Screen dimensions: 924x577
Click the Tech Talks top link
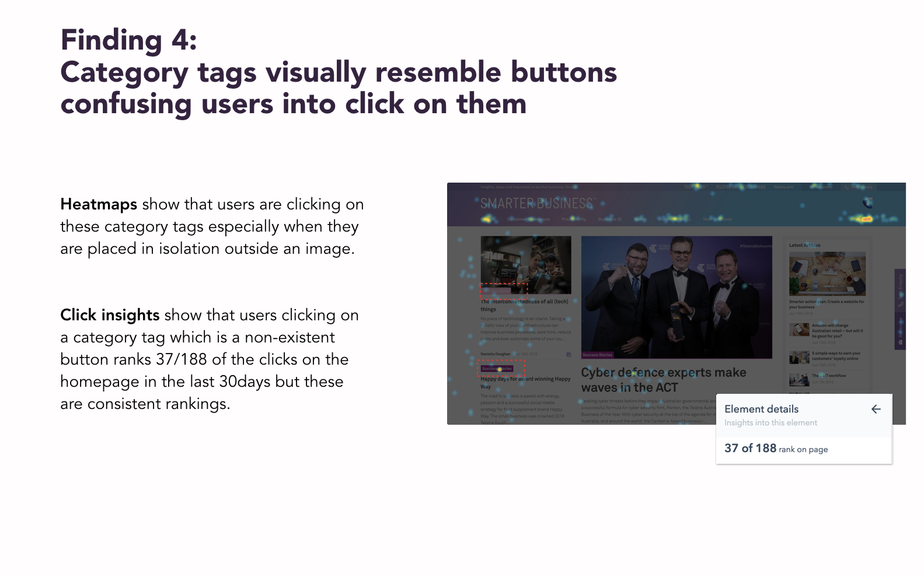696,187
